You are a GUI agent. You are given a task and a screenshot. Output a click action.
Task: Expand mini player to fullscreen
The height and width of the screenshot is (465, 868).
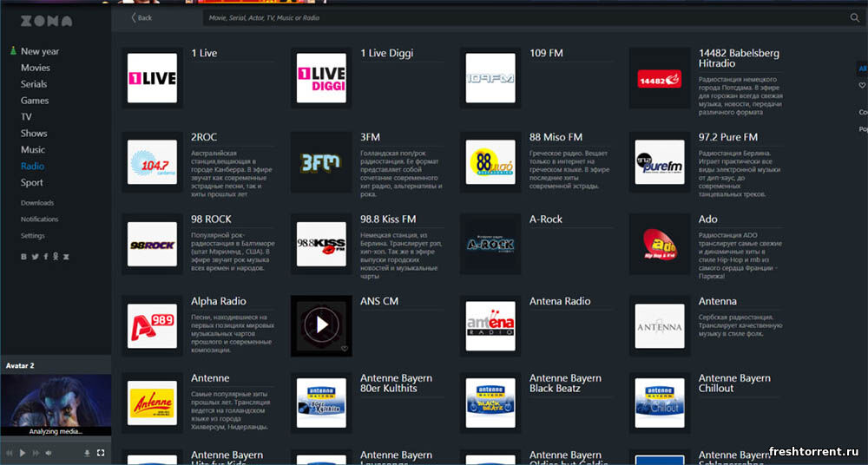coord(101,453)
